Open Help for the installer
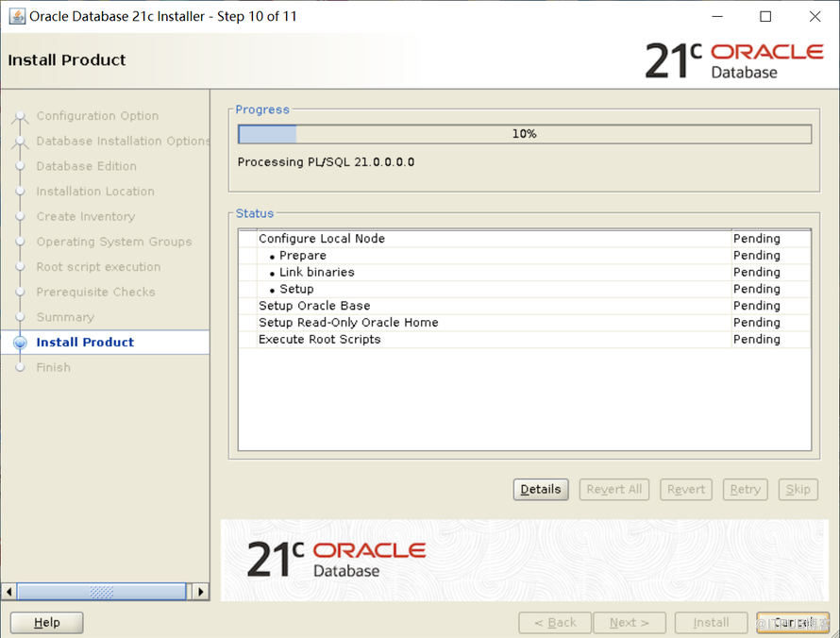The height and width of the screenshot is (638, 840). click(x=46, y=623)
